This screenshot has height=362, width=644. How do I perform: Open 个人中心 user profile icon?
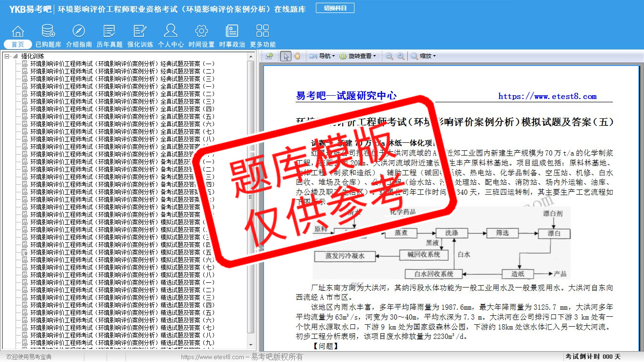(x=171, y=32)
